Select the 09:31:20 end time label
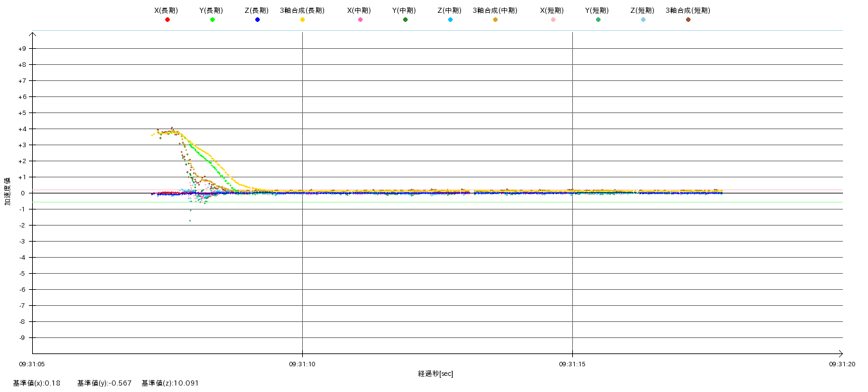The image size is (868, 392). click(x=842, y=364)
